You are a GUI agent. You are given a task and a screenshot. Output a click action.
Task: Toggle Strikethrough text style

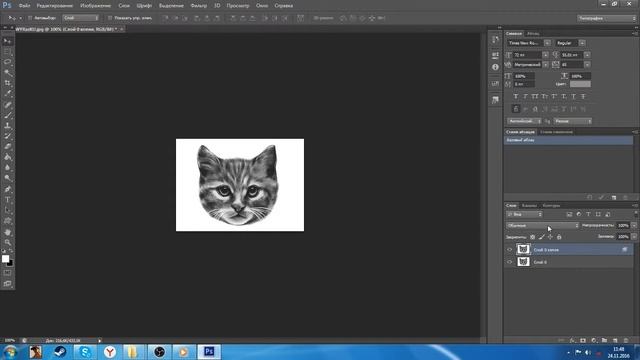coord(583,97)
